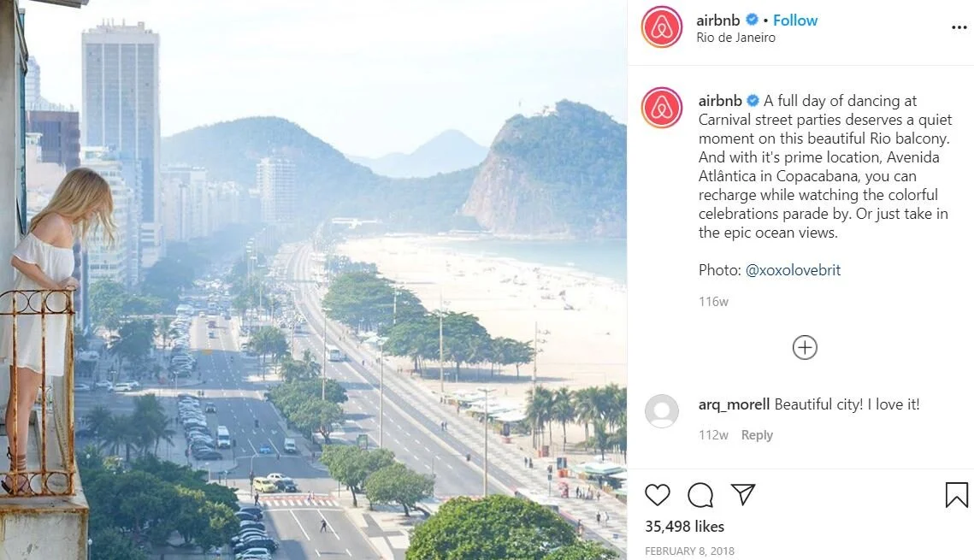Open arq_morell's profile avatar
Image resolution: width=974 pixels, height=560 pixels.
click(662, 411)
